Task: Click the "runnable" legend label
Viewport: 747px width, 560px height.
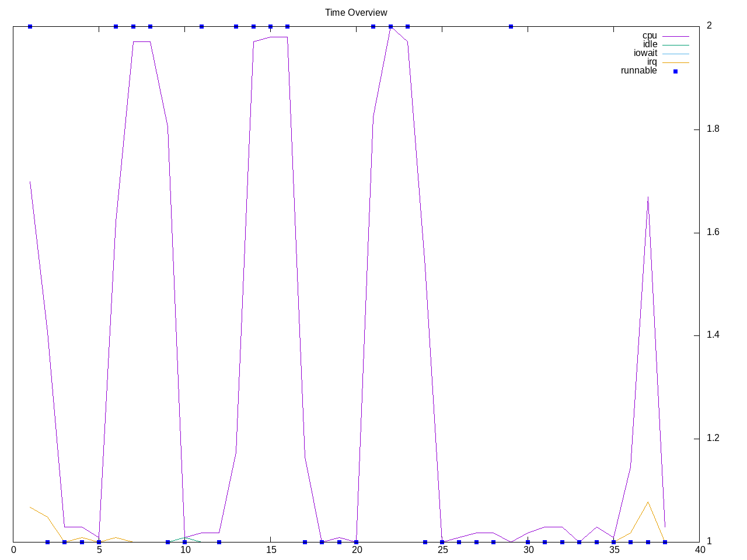Action: point(638,71)
